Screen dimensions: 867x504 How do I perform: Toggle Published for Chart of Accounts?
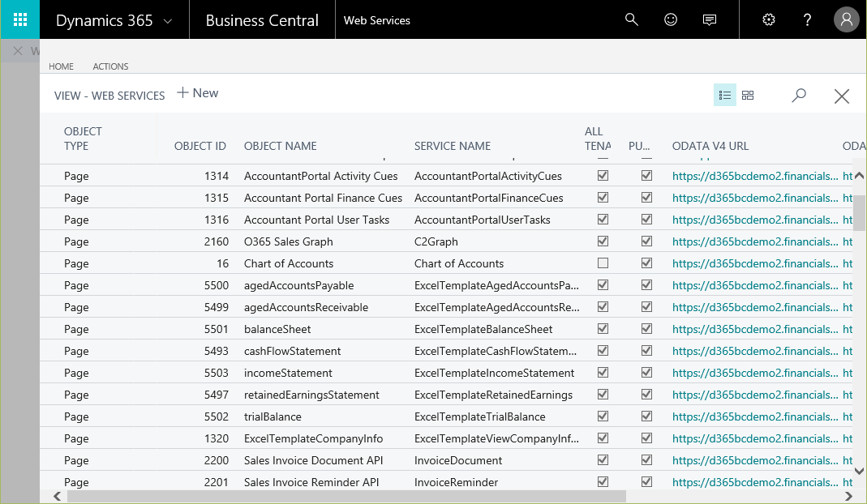(646, 263)
